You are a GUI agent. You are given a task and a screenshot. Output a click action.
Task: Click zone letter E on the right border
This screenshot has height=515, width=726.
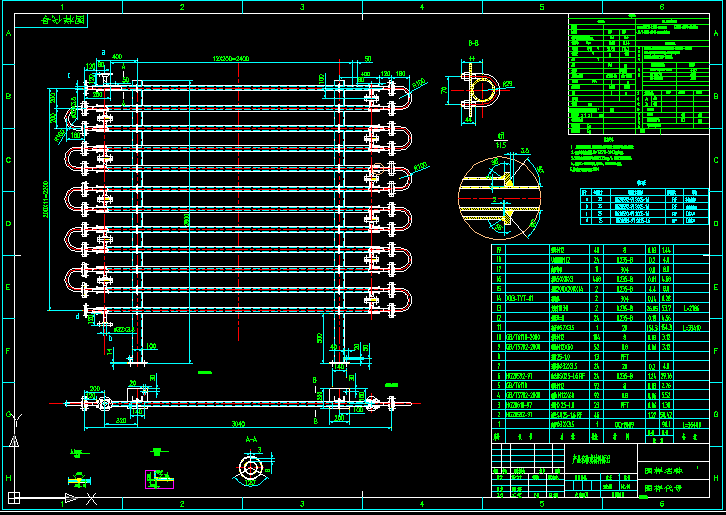[716, 288]
